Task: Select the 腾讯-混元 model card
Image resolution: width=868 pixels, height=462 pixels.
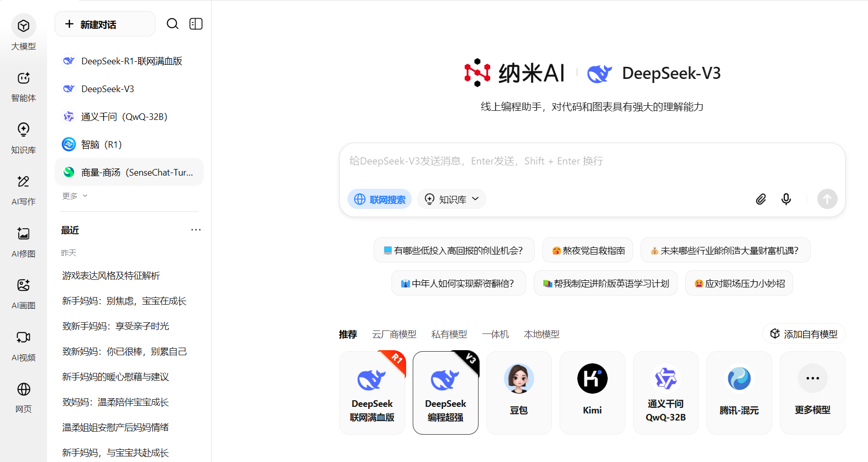Action: coord(739,393)
